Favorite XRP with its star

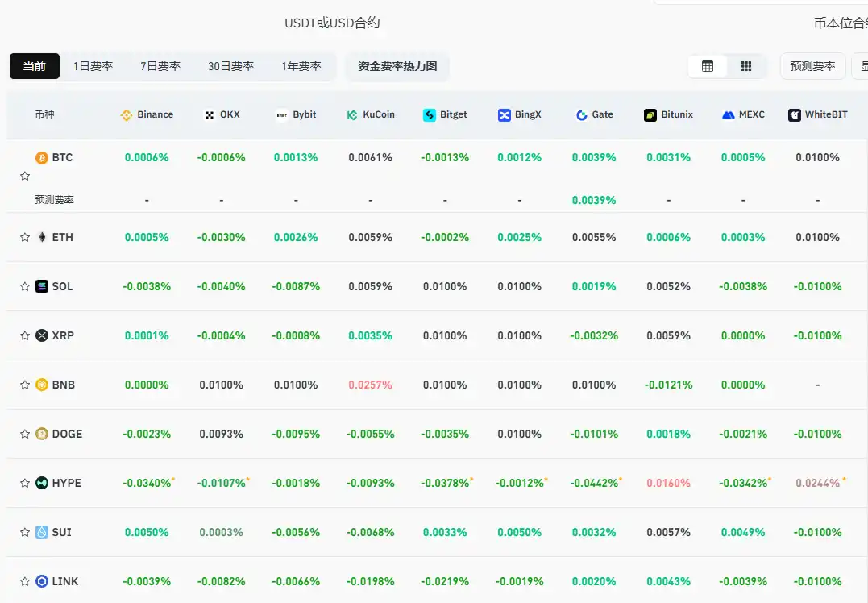coord(25,335)
